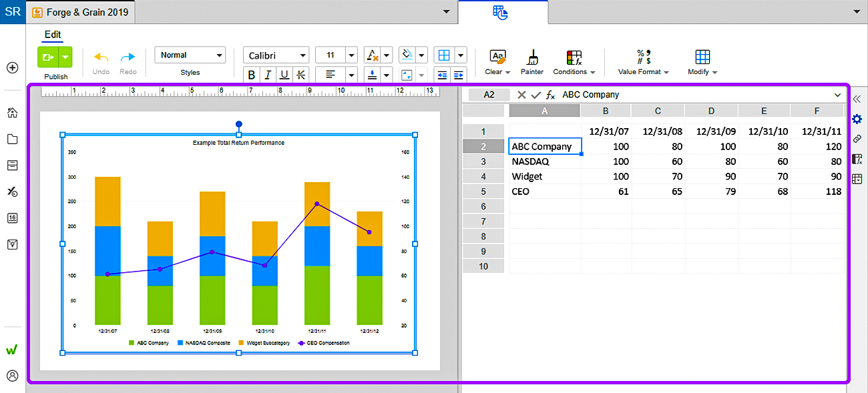Screen dimensions: 868x393
Task: Click the A2 cell reference box
Action: coord(489,95)
